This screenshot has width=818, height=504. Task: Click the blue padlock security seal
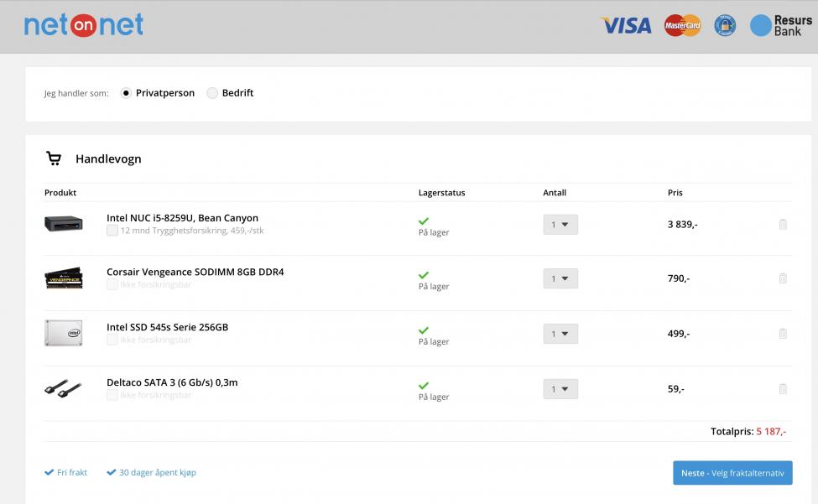(725, 25)
